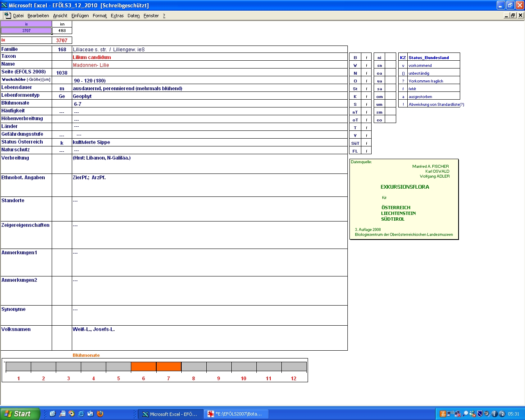This screenshot has height=420, width=525.
Task: Switch to E:\EFÖLS2007\Bota taskbar window
Action: [x=236, y=414]
